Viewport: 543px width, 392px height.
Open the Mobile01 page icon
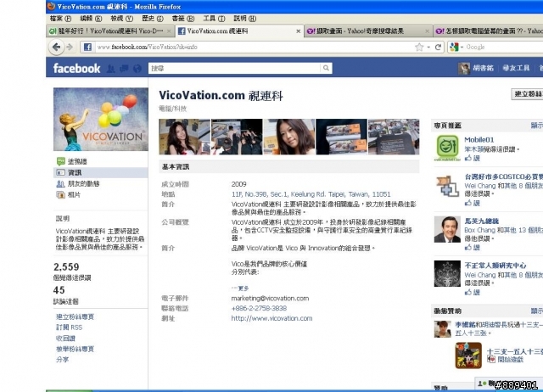(447, 148)
